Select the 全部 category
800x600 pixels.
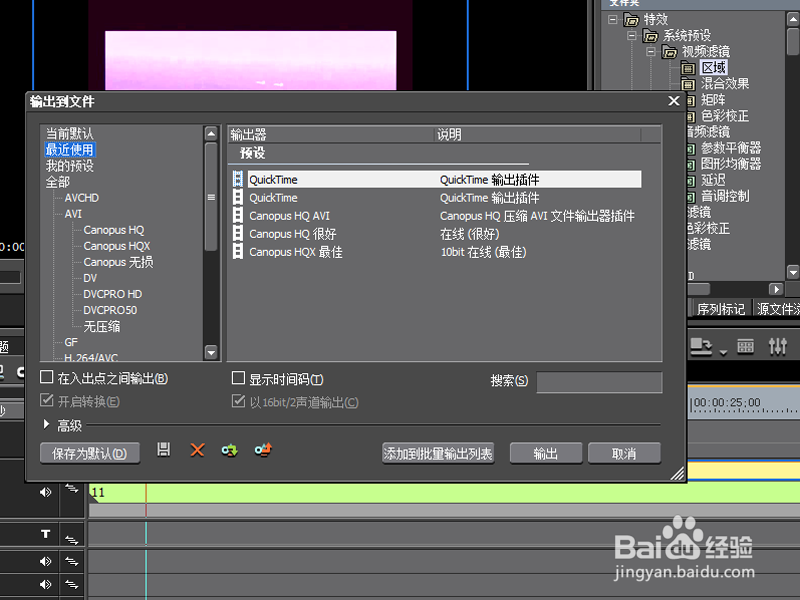[x=58, y=182]
